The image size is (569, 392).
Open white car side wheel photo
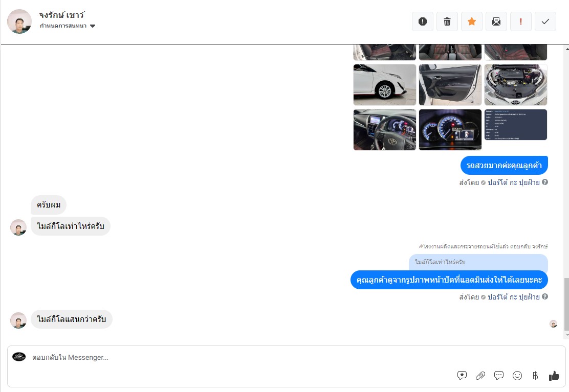coord(385,85)
